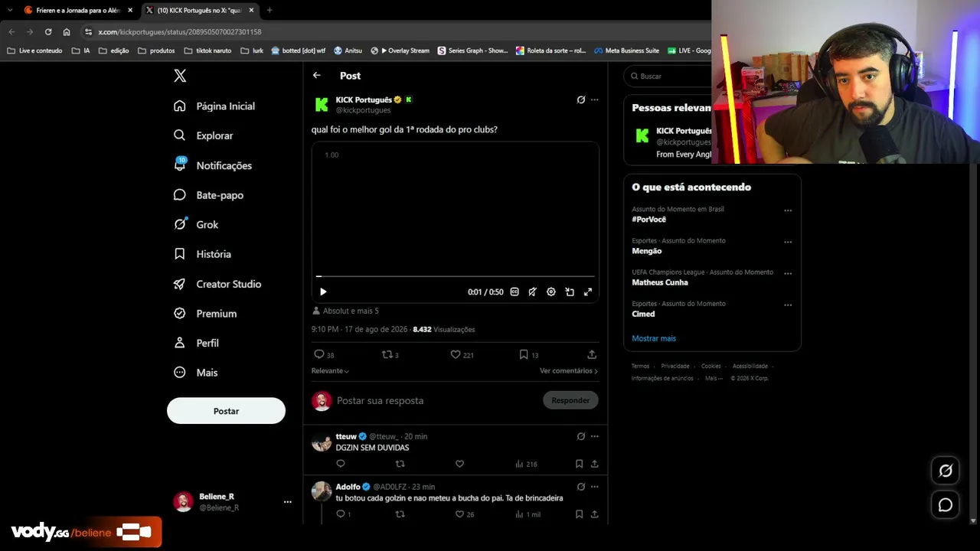This screenshot has height=551, width=980.
Task: Bookmark tteuw's comment
Action: click(579, 464)
